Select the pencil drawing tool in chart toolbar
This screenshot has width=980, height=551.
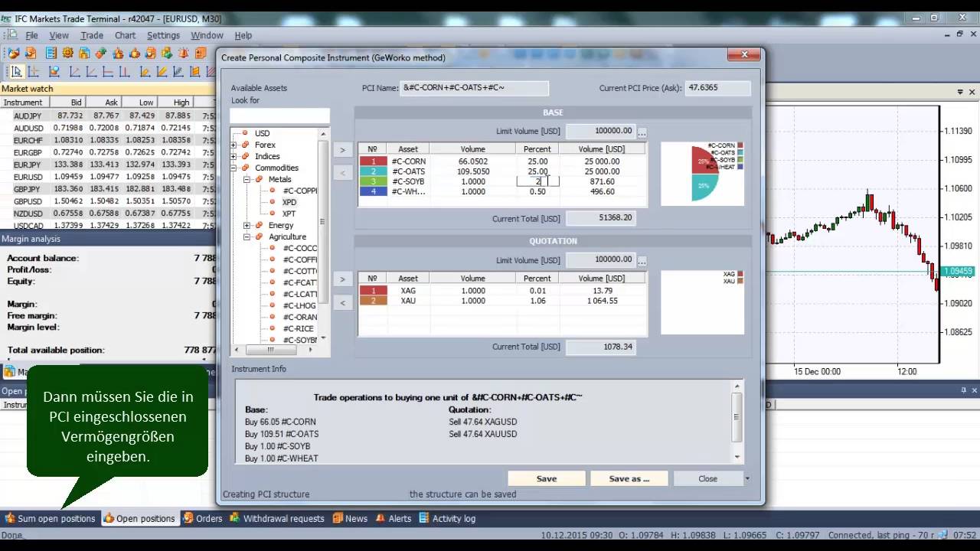pos(162,71)
